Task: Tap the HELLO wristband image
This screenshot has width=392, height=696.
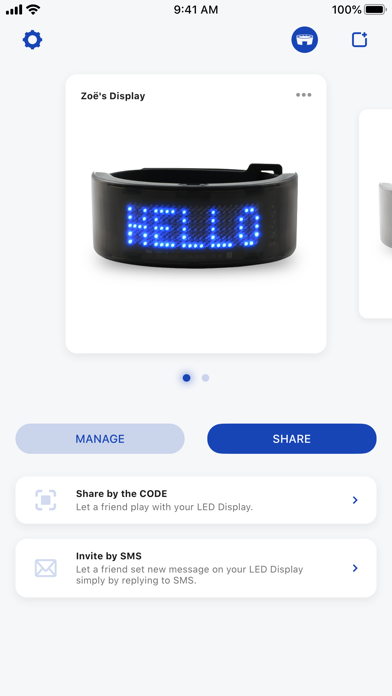Action: (x=194, y=216)
